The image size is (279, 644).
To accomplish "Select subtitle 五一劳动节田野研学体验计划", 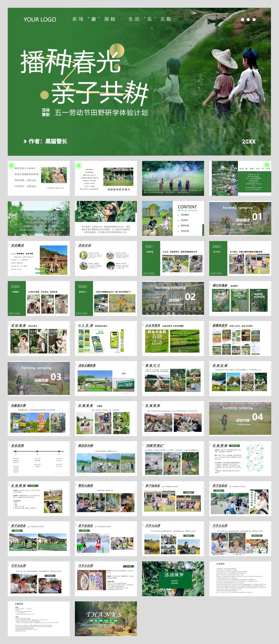I will pos(101,113).
